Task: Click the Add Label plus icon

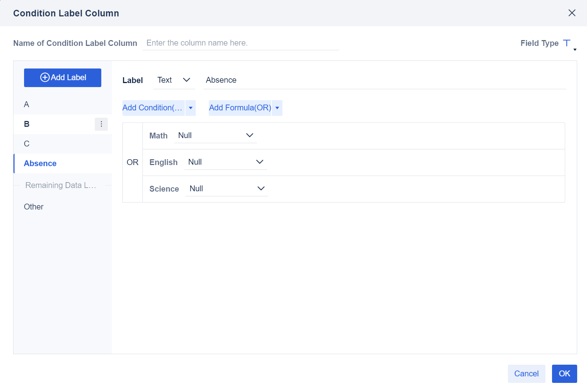Action: pos(45,77)
